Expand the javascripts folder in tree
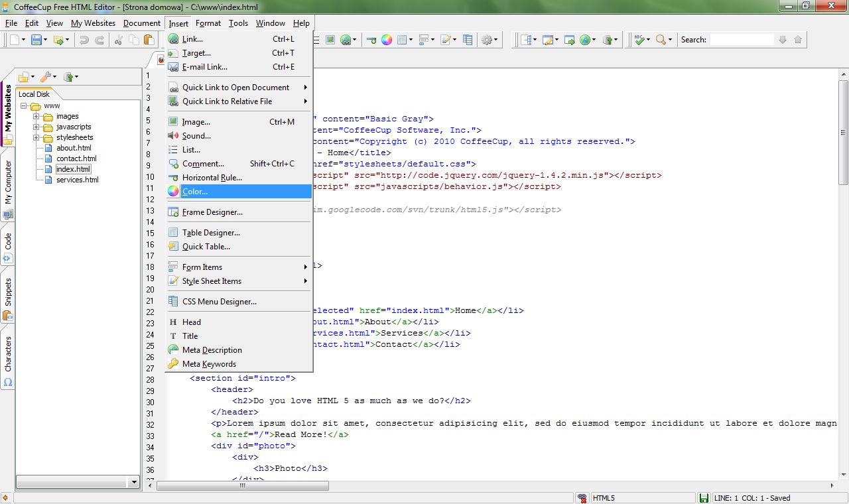 click(36, 127)
